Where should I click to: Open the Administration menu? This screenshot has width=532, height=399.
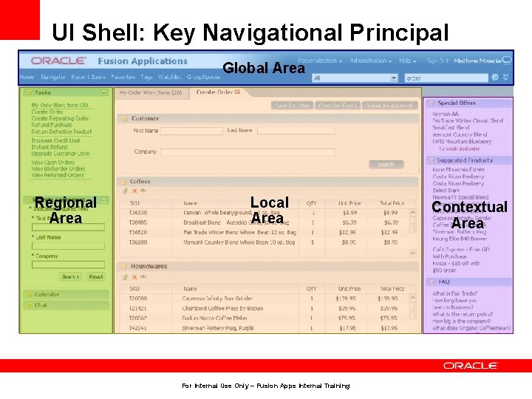pos(370,61)
